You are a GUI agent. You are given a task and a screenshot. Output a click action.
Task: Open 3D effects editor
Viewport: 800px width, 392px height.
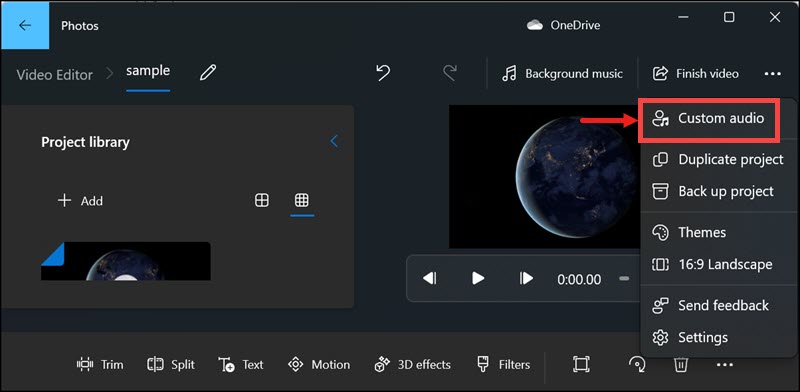[x=412, y=364]
